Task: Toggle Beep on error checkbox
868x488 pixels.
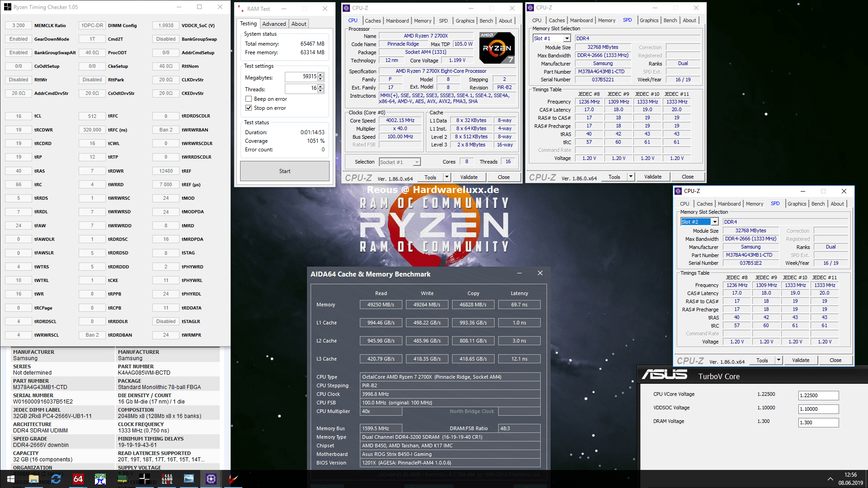Action: click(248, 99)
